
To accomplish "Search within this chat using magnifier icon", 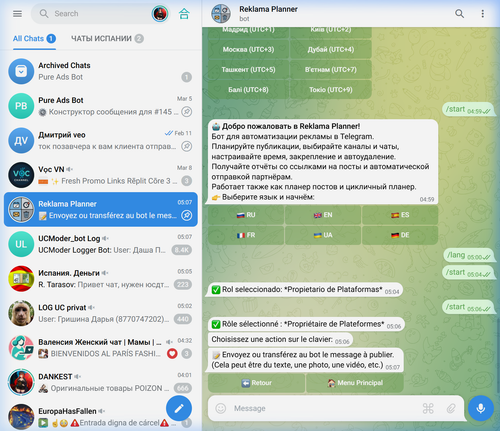I will click(459, 14).
